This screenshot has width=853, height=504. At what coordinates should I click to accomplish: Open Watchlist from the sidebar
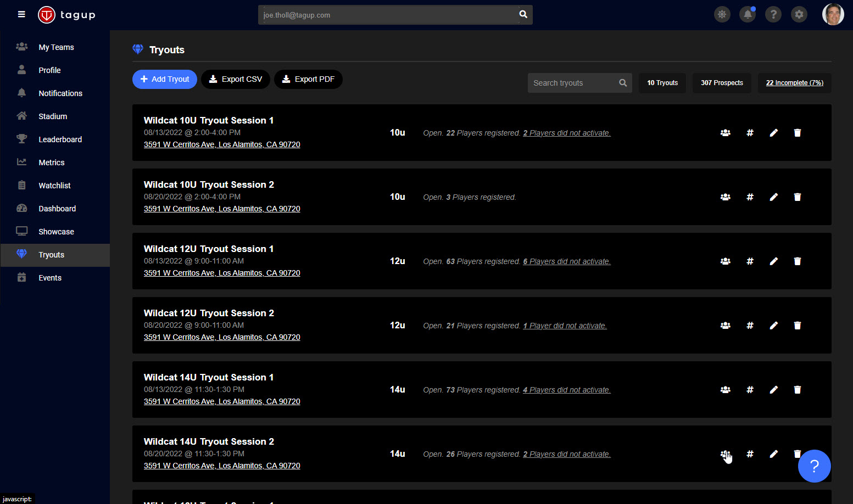click(54, 186)
